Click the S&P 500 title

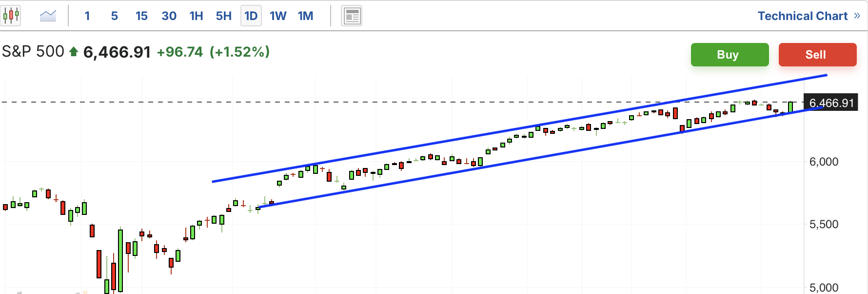point(33,51)
